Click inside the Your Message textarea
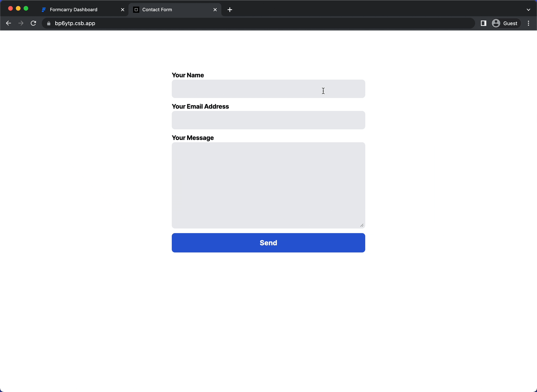Image resolution: width=537 pixels, height=392 pixels. (268, 185)
